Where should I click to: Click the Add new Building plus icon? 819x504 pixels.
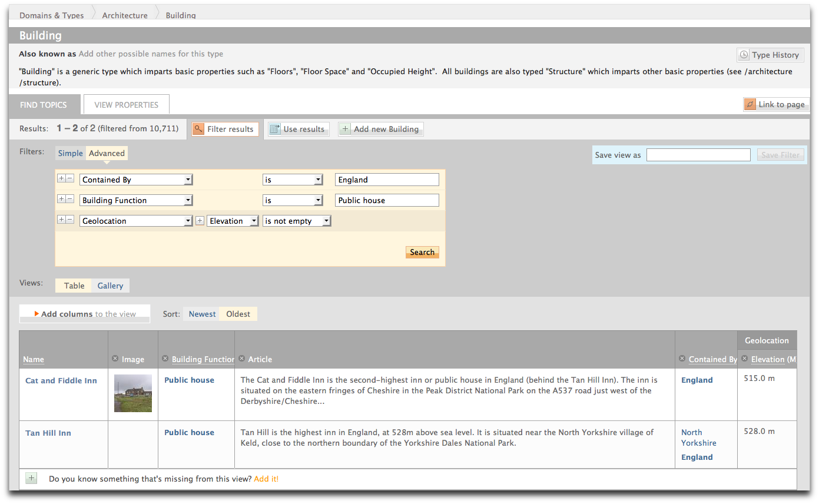[346, 129]
